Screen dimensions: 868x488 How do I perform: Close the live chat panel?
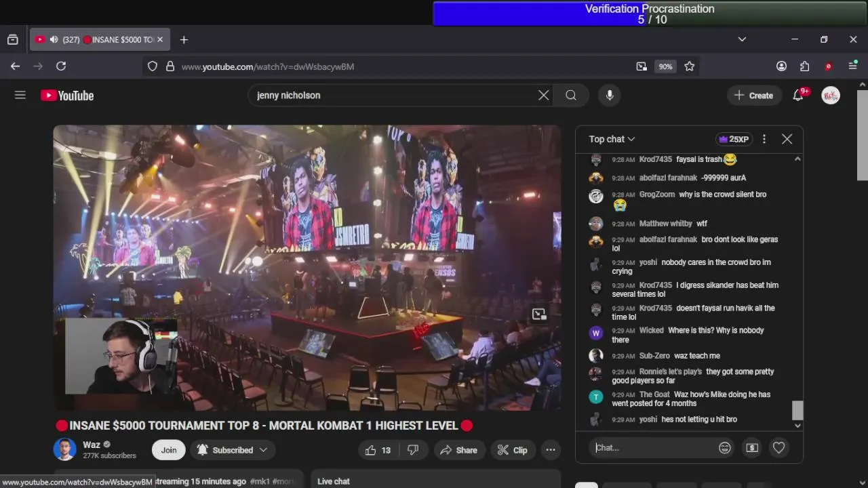[x=787, y=139]
